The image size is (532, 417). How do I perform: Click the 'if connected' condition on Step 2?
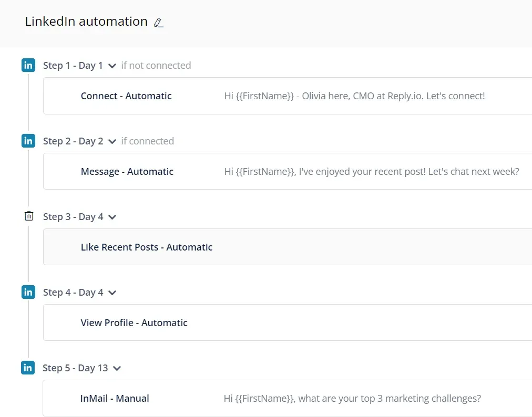click(x=147, y=141)
